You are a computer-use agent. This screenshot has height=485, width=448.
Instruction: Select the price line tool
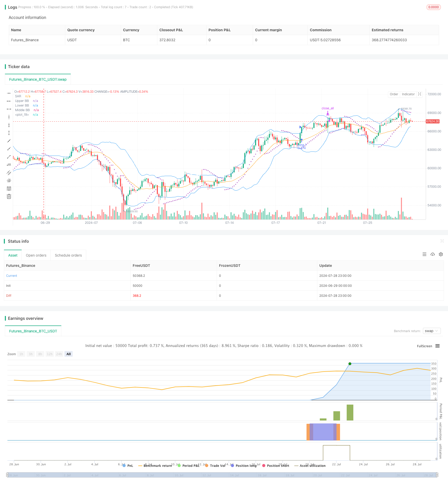9,165
